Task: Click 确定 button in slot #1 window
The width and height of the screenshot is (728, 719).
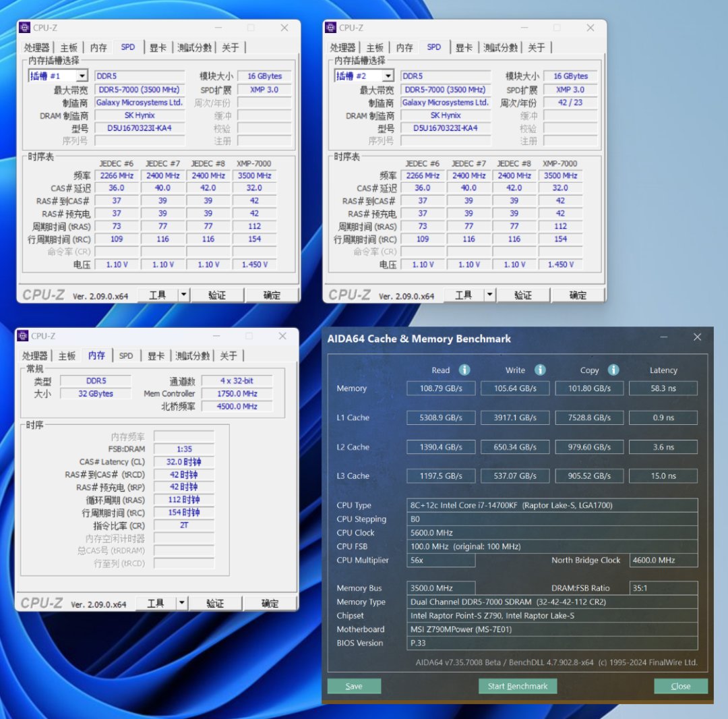Action: tap(272, 295)
